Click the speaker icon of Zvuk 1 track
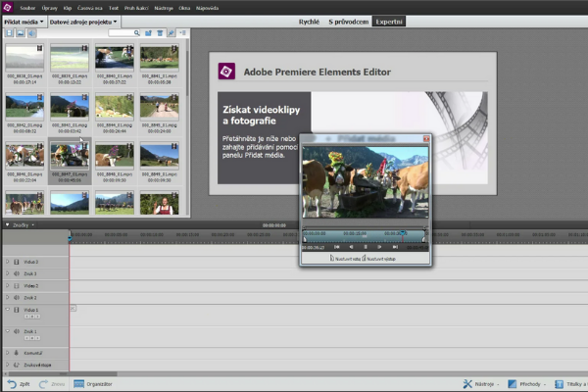 (x=17, y=331)
